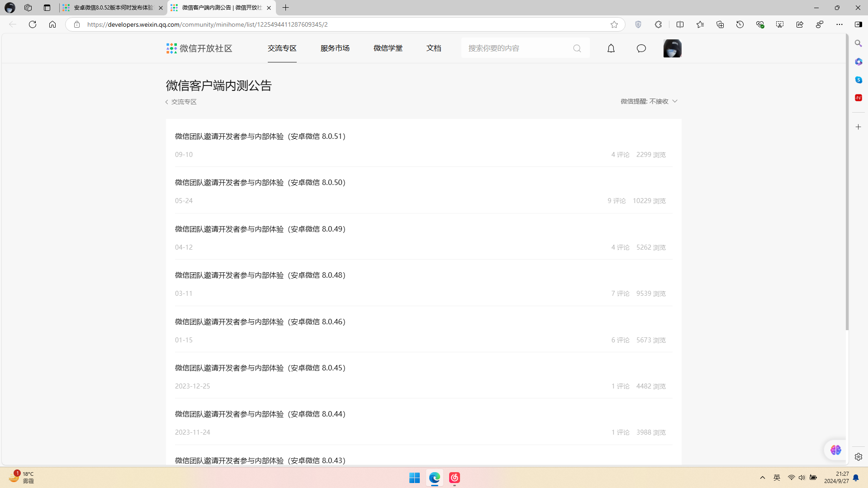Open favorites list icon in toolbar
This screenshot has height=488, width=868.
tap(700, 24)
